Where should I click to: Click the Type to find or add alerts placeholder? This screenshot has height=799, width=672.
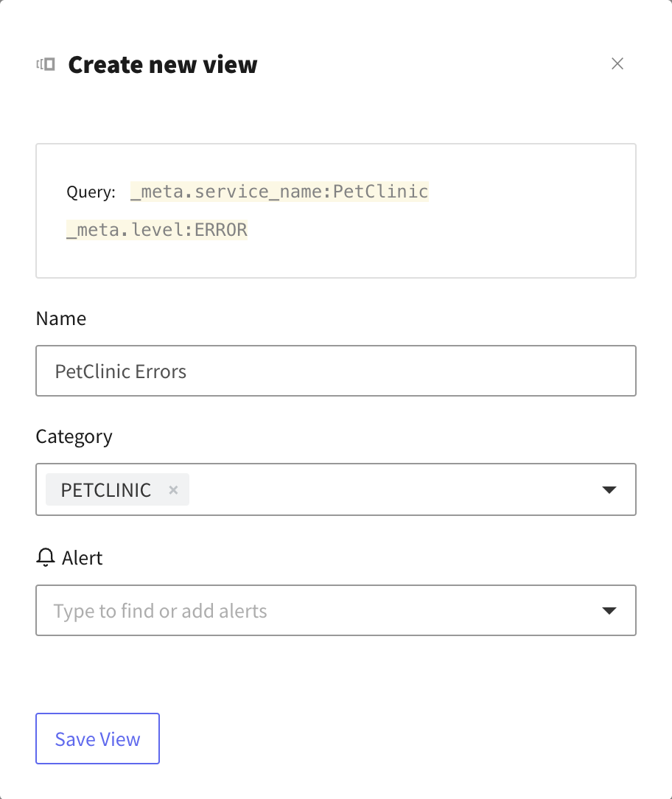[x=160, y=610]
